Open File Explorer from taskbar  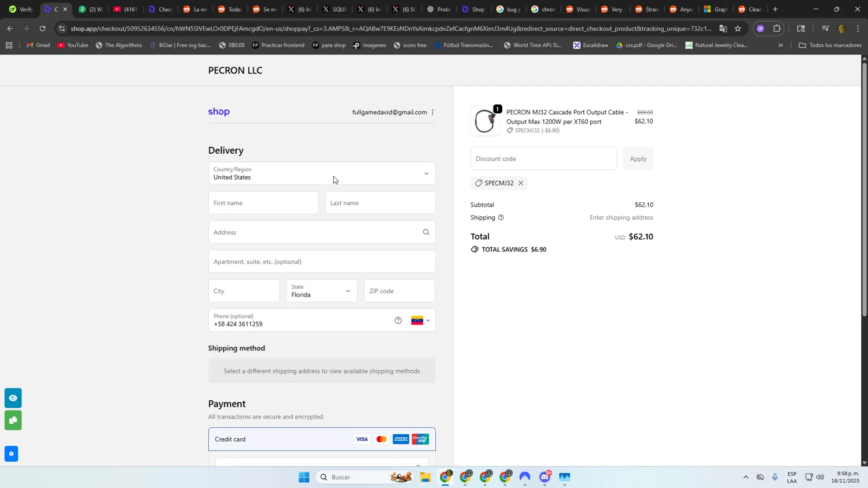425,478
